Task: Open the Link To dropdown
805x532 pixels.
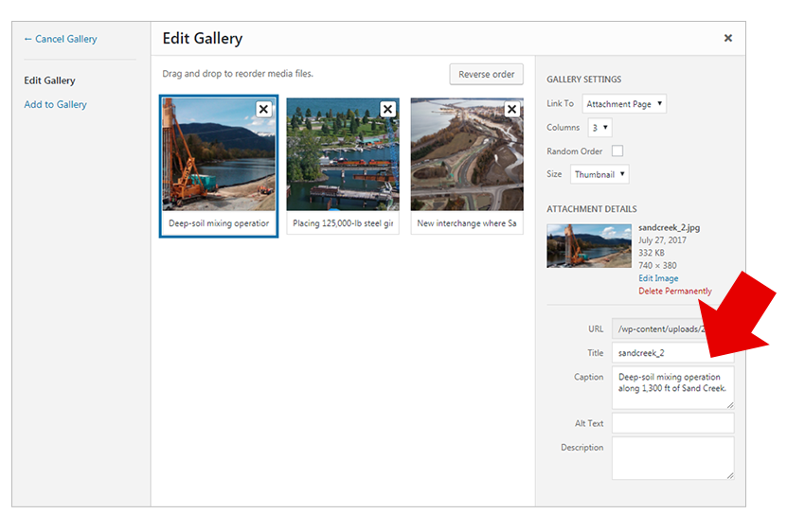Action: 624,103
